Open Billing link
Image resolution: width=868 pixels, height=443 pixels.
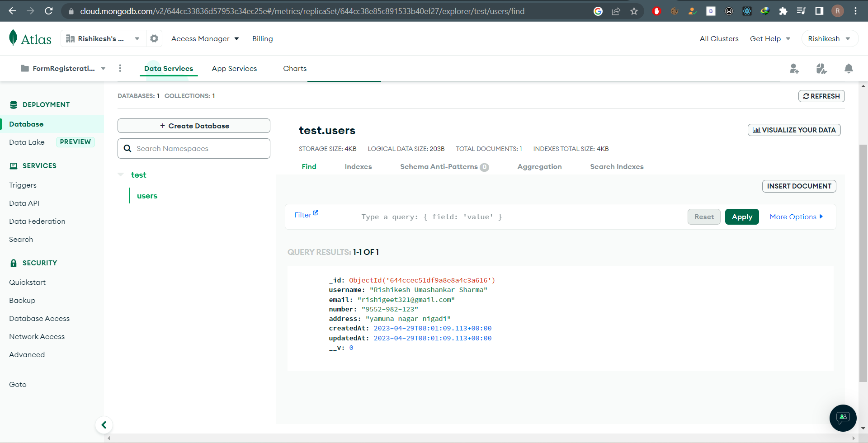tap(262, 39)
